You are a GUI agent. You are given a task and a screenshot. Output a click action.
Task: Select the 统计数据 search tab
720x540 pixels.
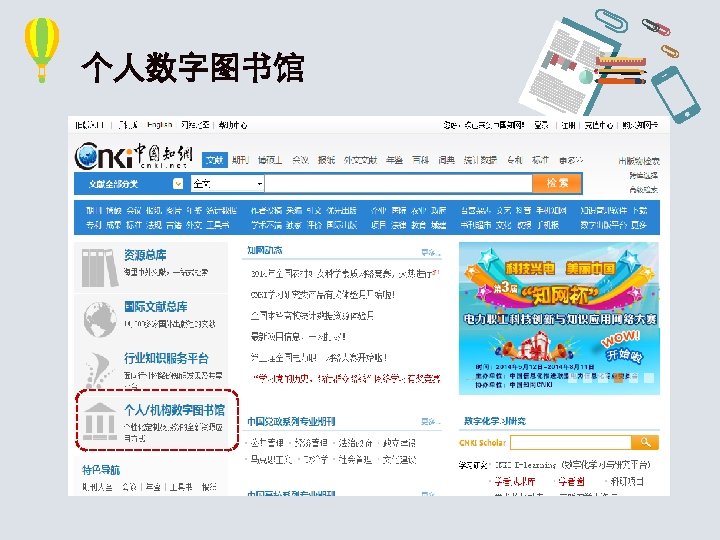[480, 160]
